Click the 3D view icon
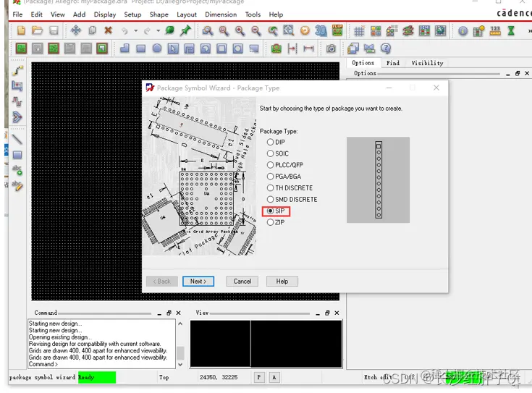This screenshot has width=532, height=393. 321,31
